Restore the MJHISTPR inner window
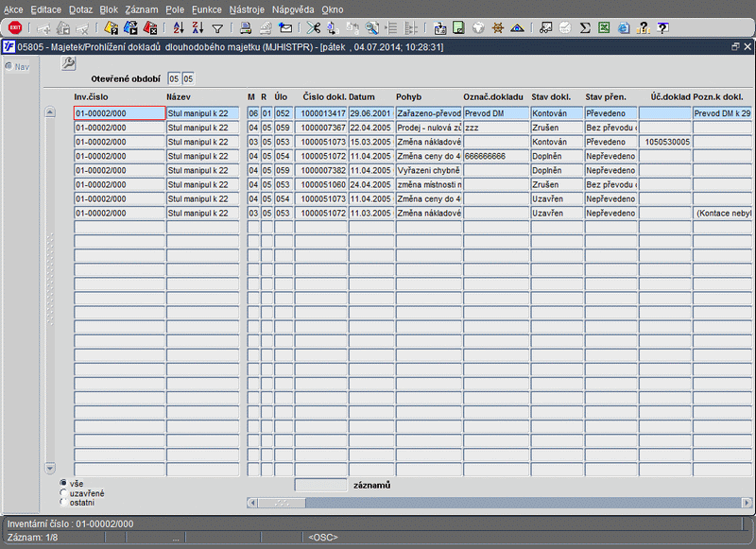The width and height of the screenshot is (756, 549). coord(735,46)
